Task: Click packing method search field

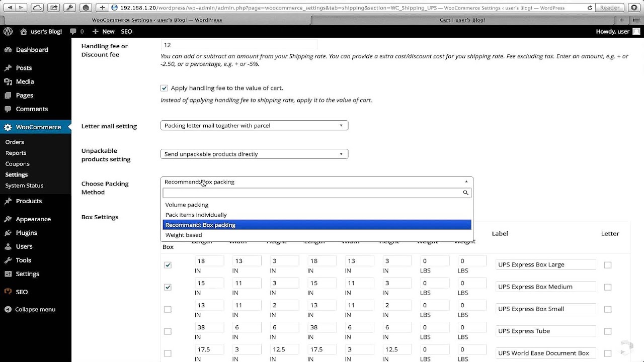Action: (317, 193)
